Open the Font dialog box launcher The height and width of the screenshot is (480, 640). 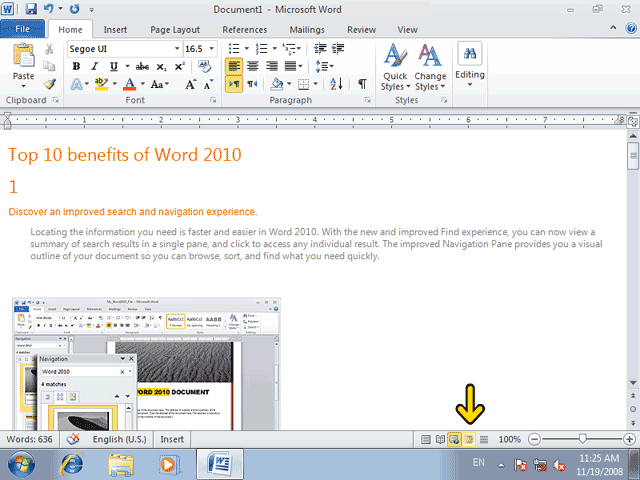[x=213, y=100]
